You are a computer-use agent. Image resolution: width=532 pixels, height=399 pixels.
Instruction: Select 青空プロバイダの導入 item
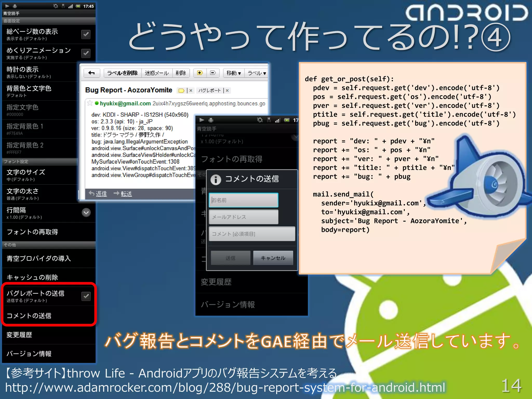(x=49, y=258)
